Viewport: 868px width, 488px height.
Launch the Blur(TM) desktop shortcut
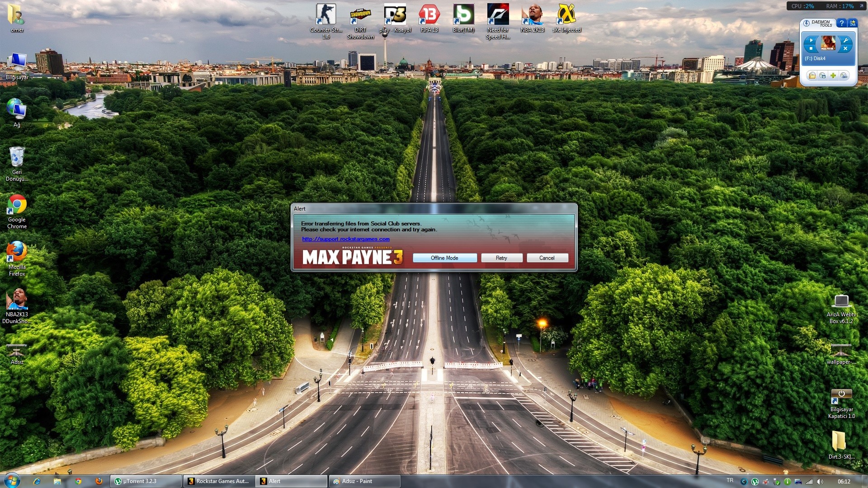(463, 19)
